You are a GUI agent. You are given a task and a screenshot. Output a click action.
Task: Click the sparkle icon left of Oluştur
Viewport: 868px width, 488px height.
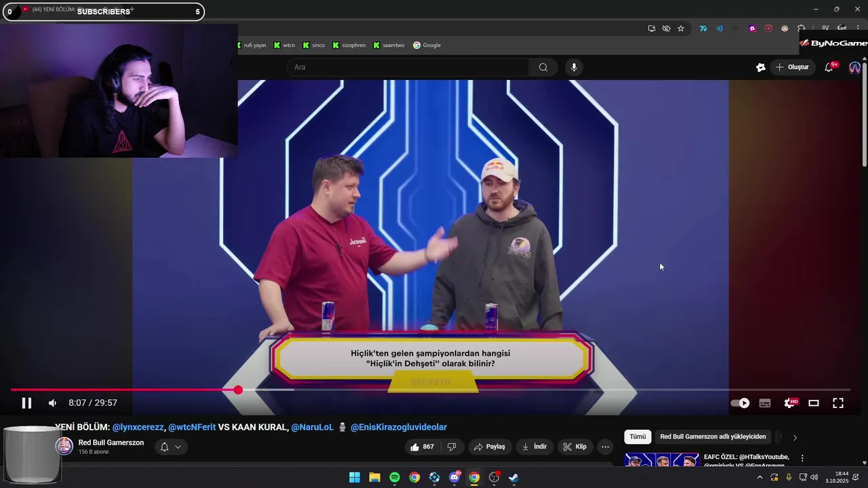point(761,67)
